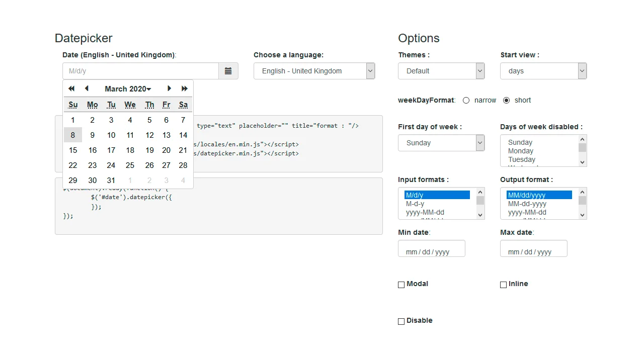
Task: Go to next month with right arrow
Action: pyautogui.click(x=169, y=88)
